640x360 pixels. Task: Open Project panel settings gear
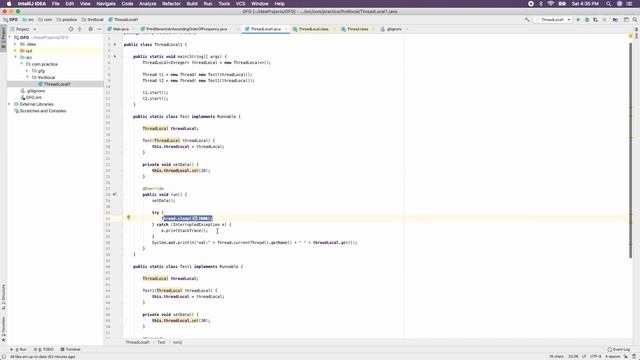point(91,29)
